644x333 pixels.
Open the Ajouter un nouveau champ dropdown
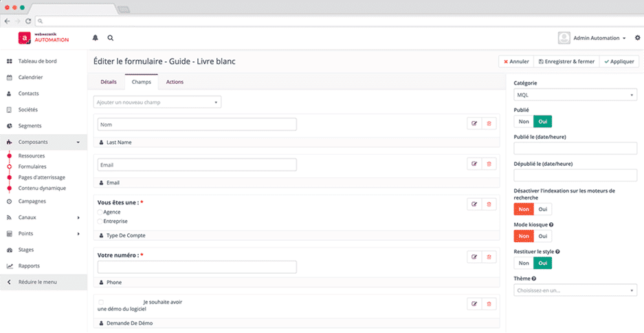click(157, 103)
